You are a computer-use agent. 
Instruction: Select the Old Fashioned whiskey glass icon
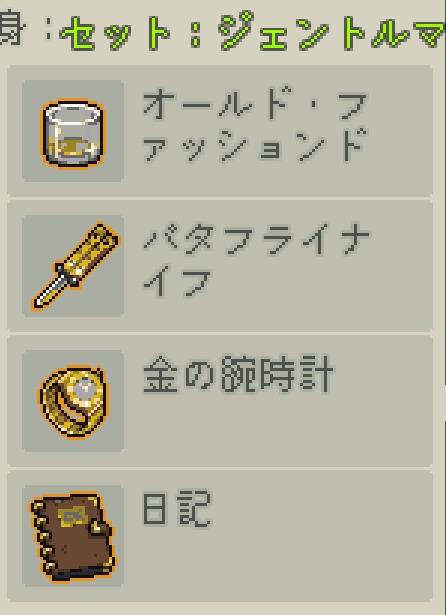(x=73, y=133)
